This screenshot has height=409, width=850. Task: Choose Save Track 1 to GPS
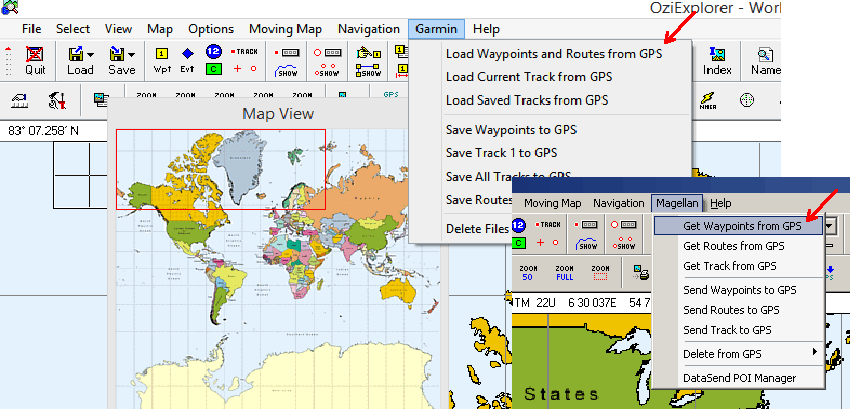click(501, 153)
